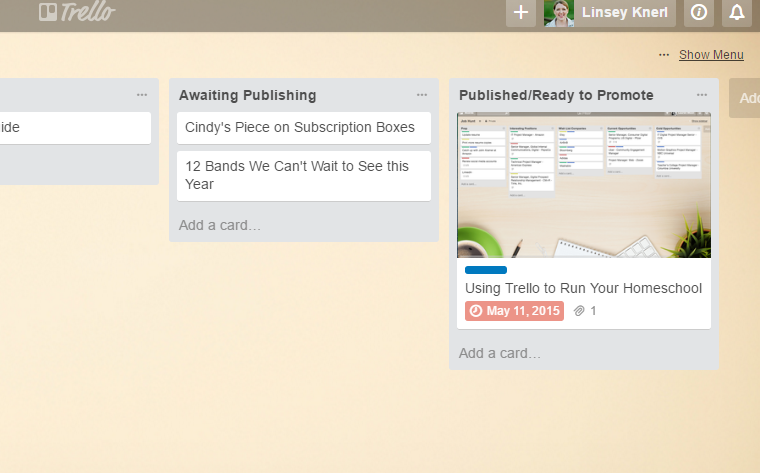Open Cindy's Piece on Subscription Boxes card

pyautogui.click(x=304, y=128)
